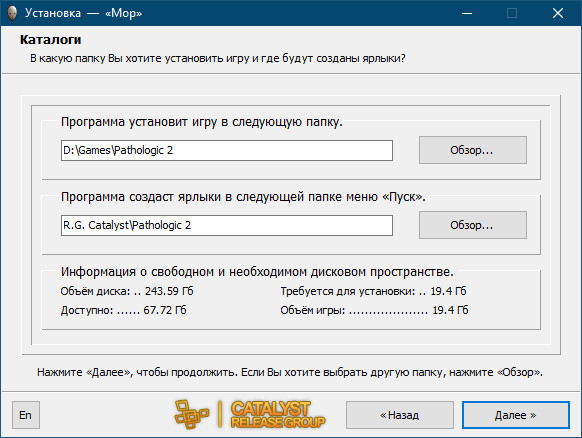This screenshot has height=438, width=582.
Task: Select the «Объём диска: 243.59 Гб» label
Action: [x=127, y=291]
